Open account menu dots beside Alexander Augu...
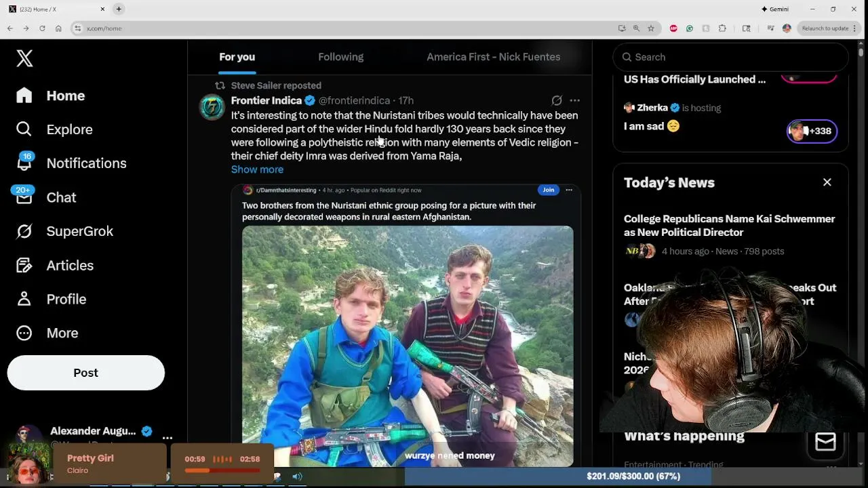Image resolution: width=868 pixels, height=488 pixels. (x=167, y=438)
